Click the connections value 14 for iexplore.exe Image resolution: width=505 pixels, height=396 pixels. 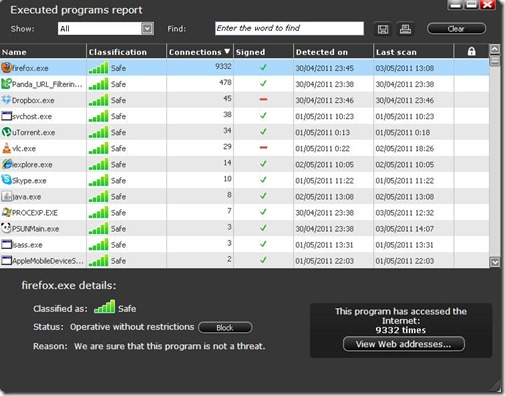click(227, 163)
